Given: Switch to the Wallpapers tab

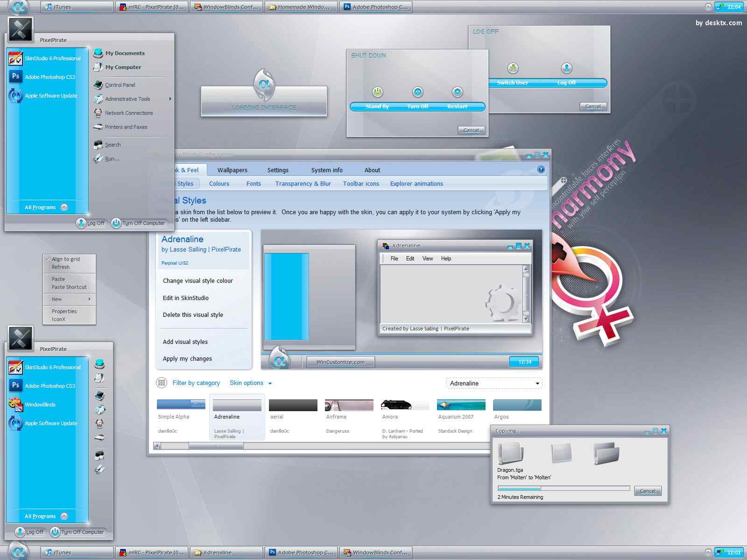Looking at the screenshot, I should 232,170.
